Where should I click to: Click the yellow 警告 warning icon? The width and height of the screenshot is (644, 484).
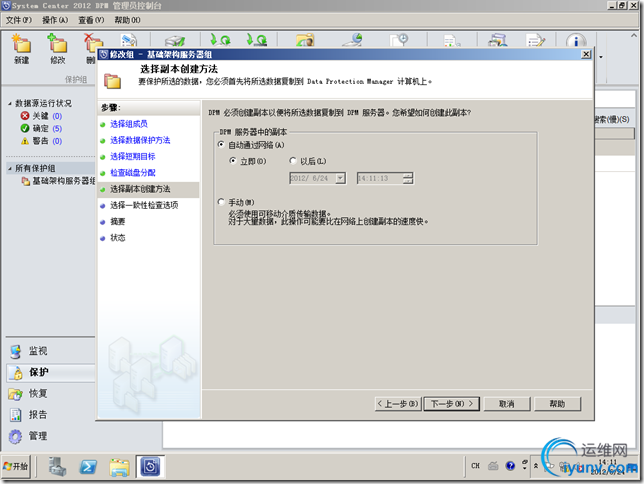tap(25, 141)
